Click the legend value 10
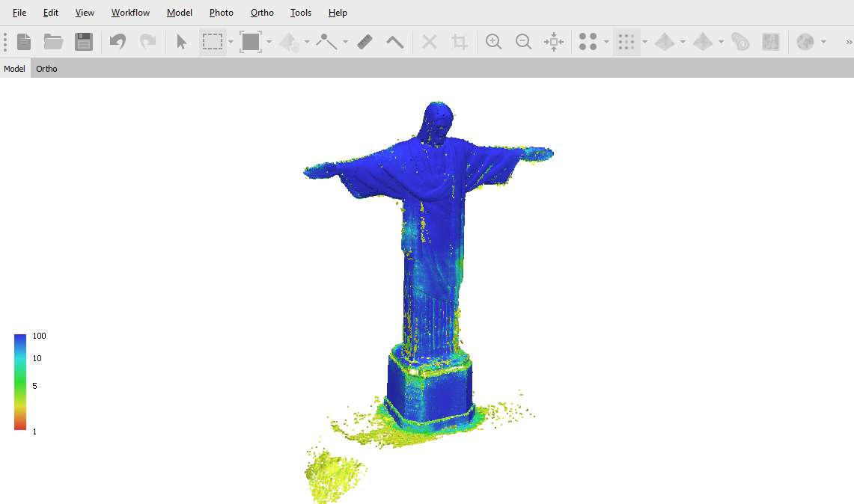This screenshot has width=854, height=504. tap(37, 358)
